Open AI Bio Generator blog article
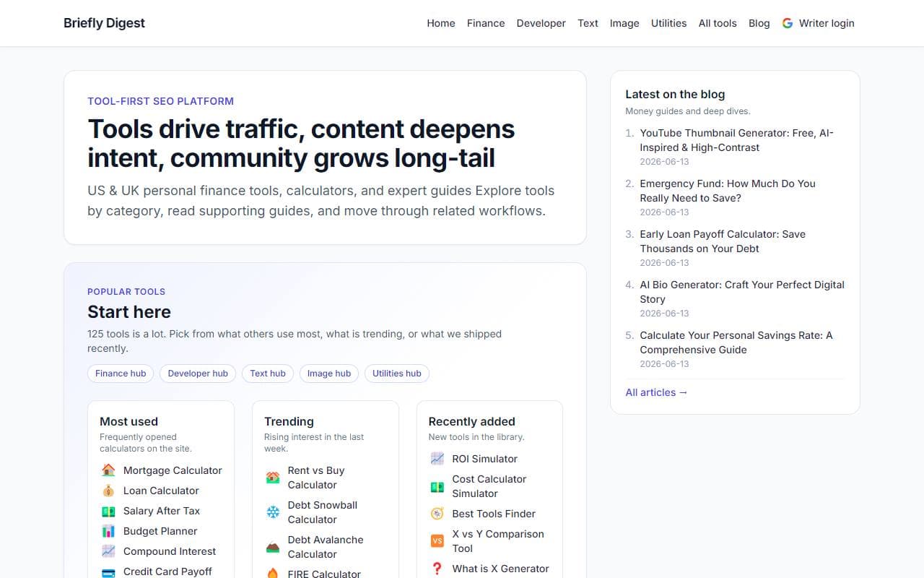Image resolution: width=924 pixels, height=578 pixels. [x=742, y=292]
